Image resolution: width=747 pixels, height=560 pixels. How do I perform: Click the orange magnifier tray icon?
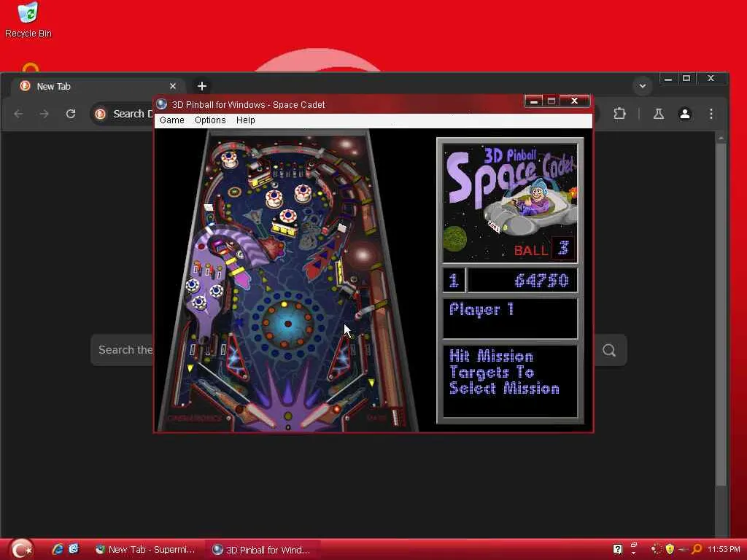click(697, 549)
